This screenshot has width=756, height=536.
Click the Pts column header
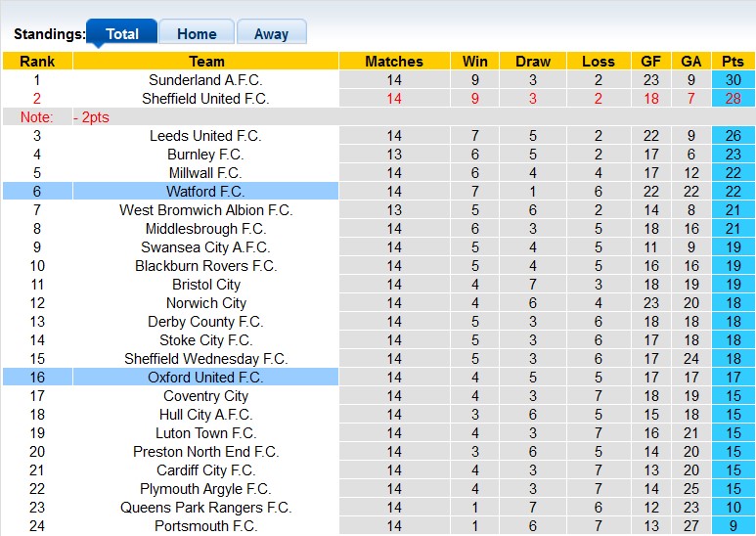click(733, 61)
